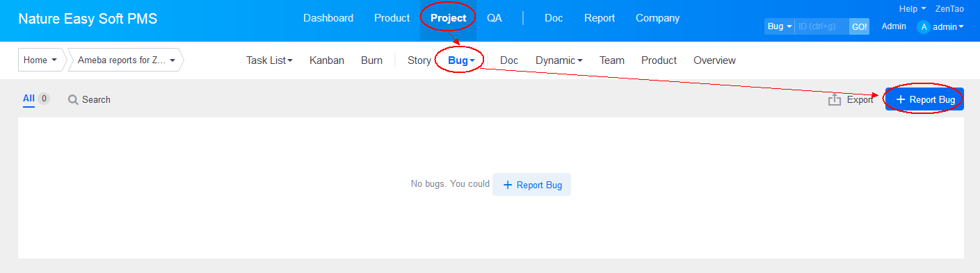Go to the QA main tab
980x273 pixels.
click(495, 18)
